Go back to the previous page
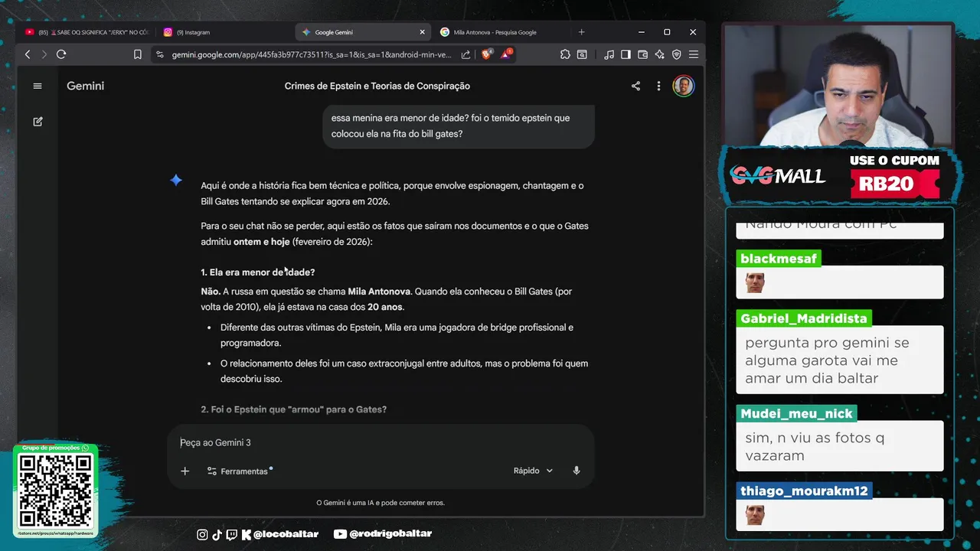980x551 pixels. click(x=28, y=54)
